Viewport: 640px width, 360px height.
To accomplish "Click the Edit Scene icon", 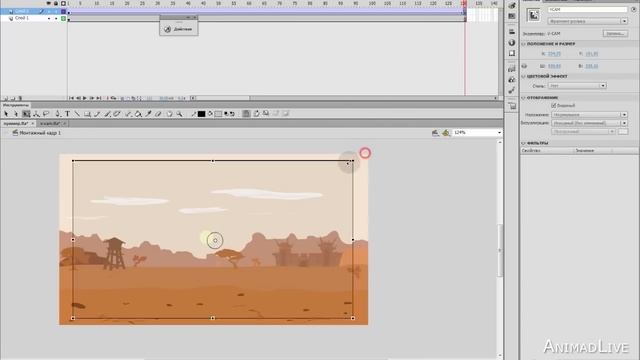I will [x=436, y=133].
